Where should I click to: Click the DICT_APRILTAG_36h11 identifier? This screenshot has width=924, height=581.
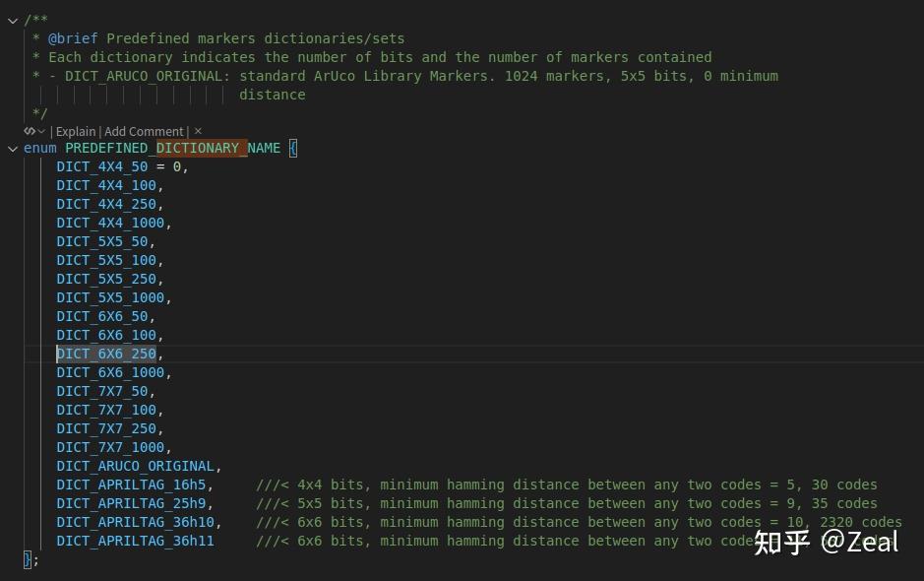135,541
